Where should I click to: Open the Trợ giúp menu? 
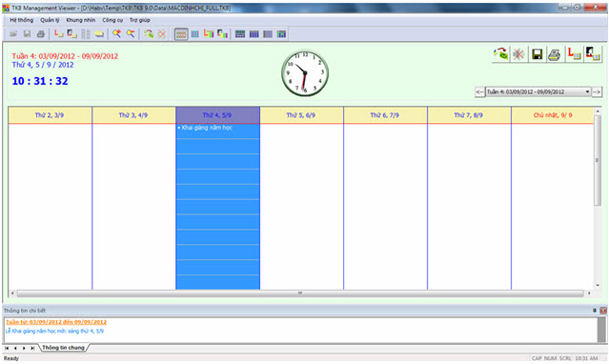coord(140,20)
